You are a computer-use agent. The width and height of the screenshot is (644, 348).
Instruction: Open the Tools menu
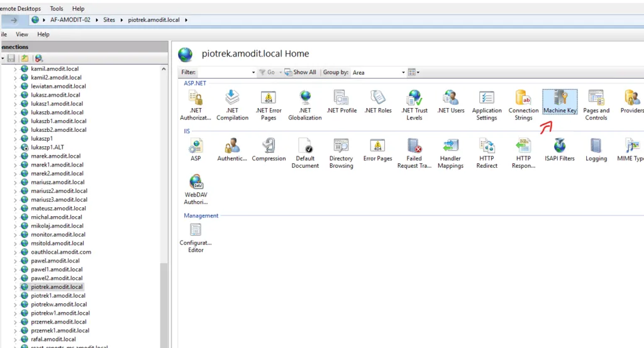[x=57, y=9]
